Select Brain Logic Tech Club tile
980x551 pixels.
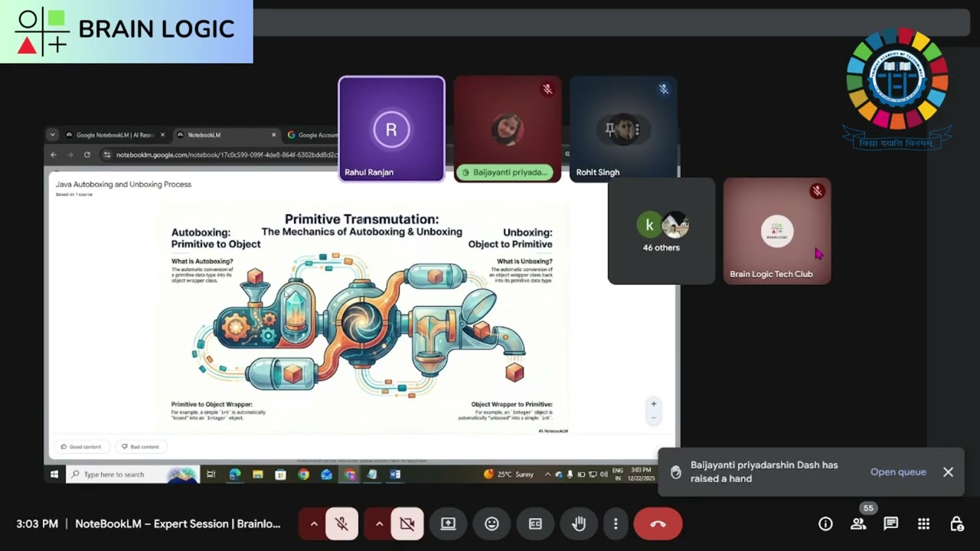(x=777, y=231)
